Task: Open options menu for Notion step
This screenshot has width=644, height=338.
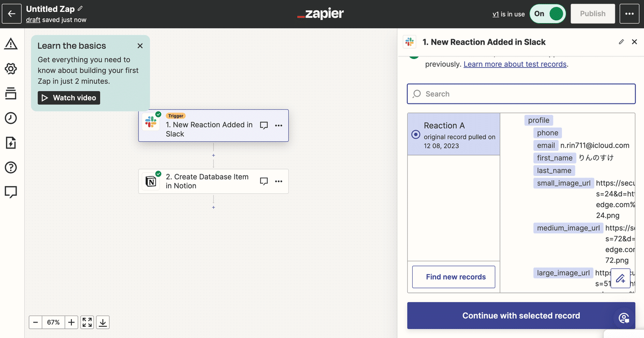Action: click(279, 181)
